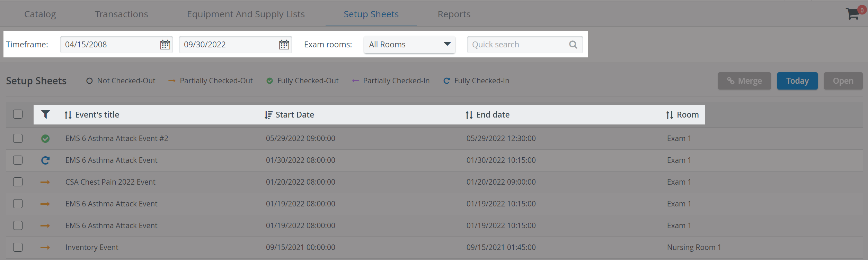Select the CSA Chest Pain 2022 Event checkbox
Viewport: 868px width, 260px height.
(x=18, y=182)
